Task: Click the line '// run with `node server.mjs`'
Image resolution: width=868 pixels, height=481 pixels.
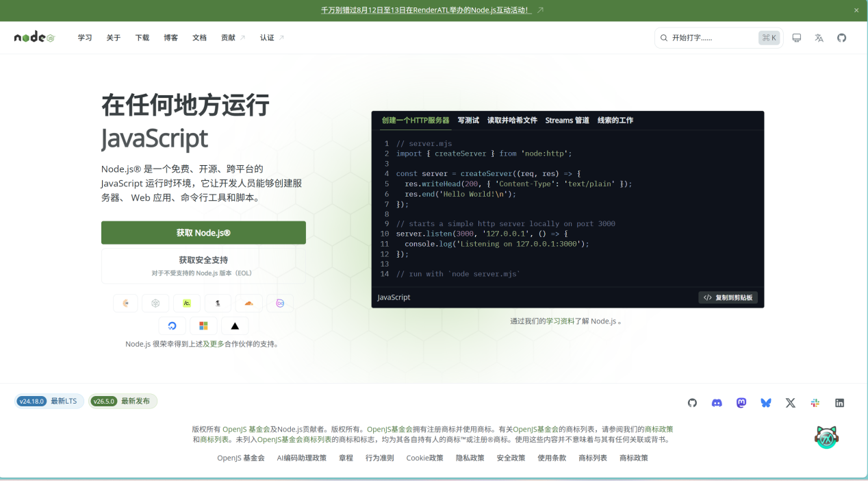Action: pyautogui.click(x=459, y=274)
